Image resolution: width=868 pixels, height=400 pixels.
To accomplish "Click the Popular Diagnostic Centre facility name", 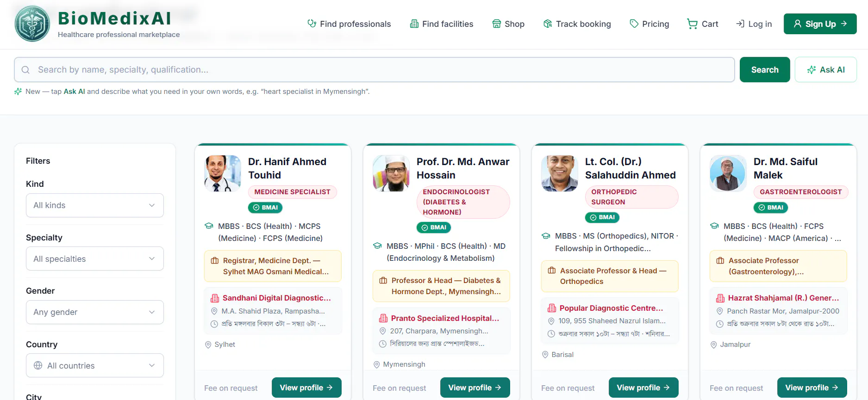I will [x=612, y=308].
